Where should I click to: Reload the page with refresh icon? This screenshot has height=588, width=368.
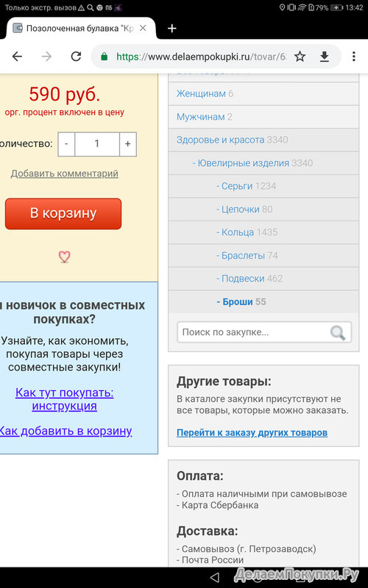(77, 57)
